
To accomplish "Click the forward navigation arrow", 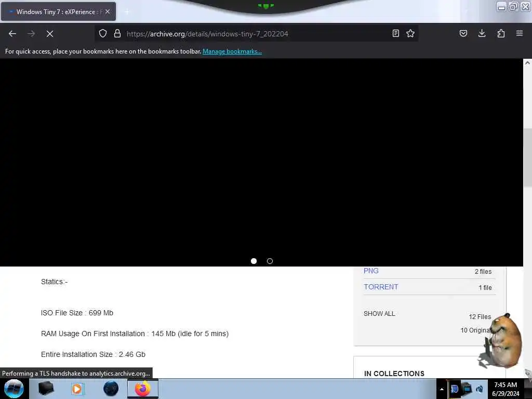I will 31,34.
